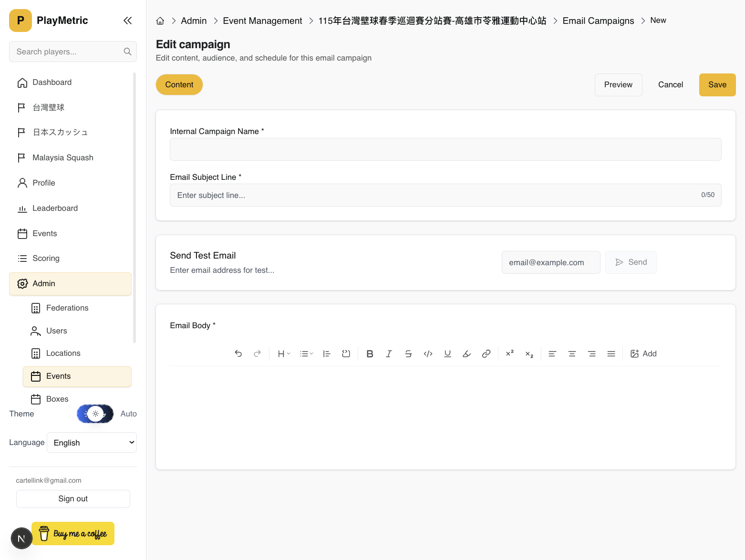Toggle strikethrough formatting

(408, 353)
